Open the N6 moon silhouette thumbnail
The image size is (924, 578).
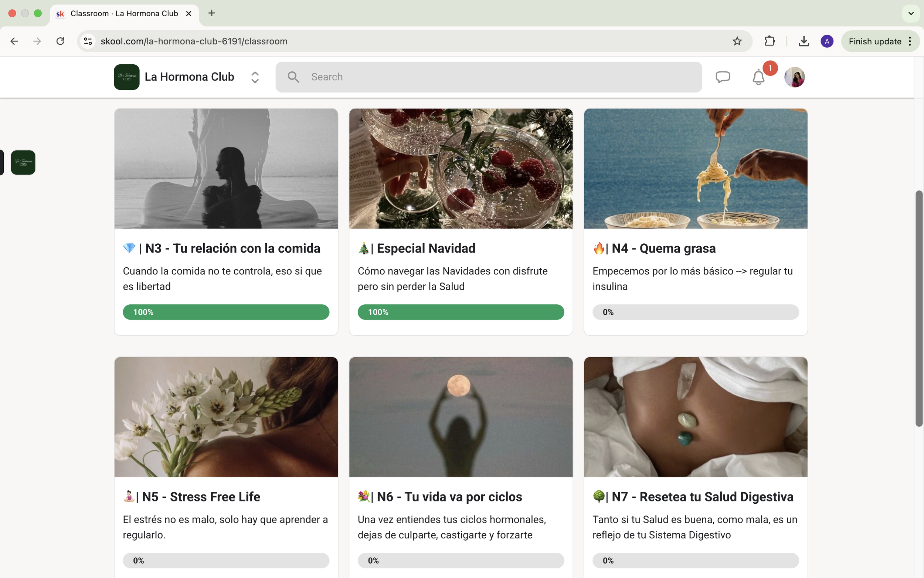point(461,417)
